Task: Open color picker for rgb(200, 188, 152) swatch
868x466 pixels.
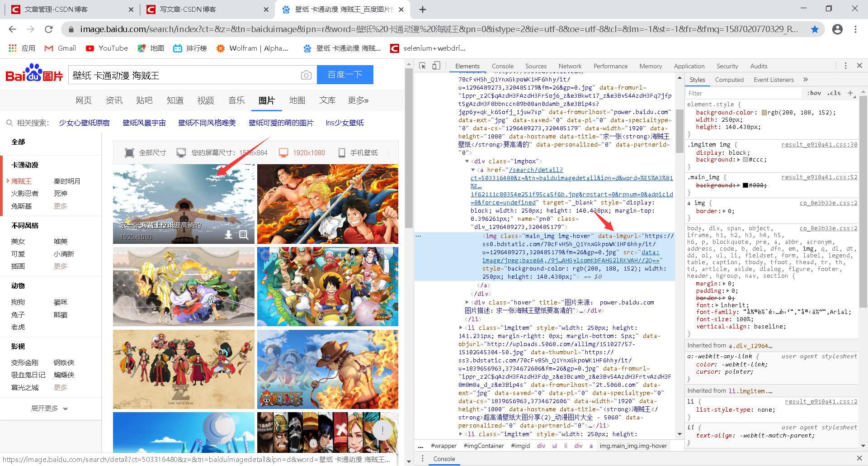Action: point(764,113)
